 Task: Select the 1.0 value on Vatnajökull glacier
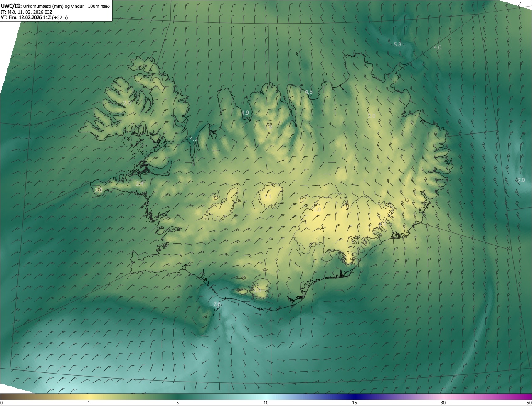point(317,210)
